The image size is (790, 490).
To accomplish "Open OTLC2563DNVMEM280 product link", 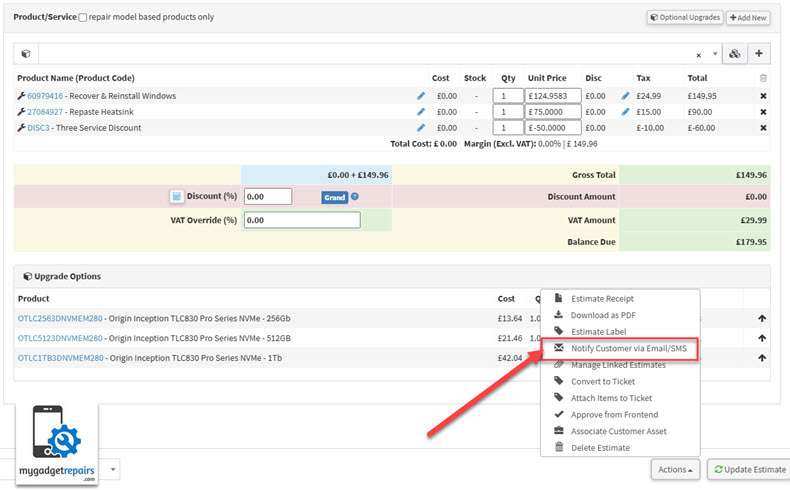I will pyautogui.click(x=60, y=318).
